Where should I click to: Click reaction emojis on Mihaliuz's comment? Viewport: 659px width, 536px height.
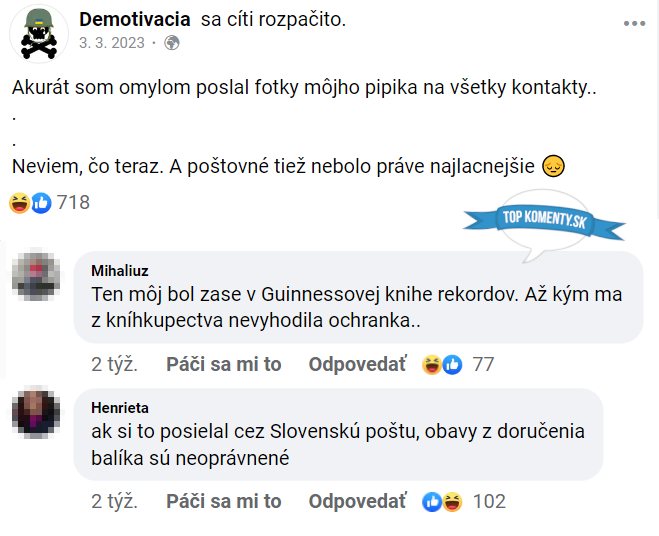(442, 364)
